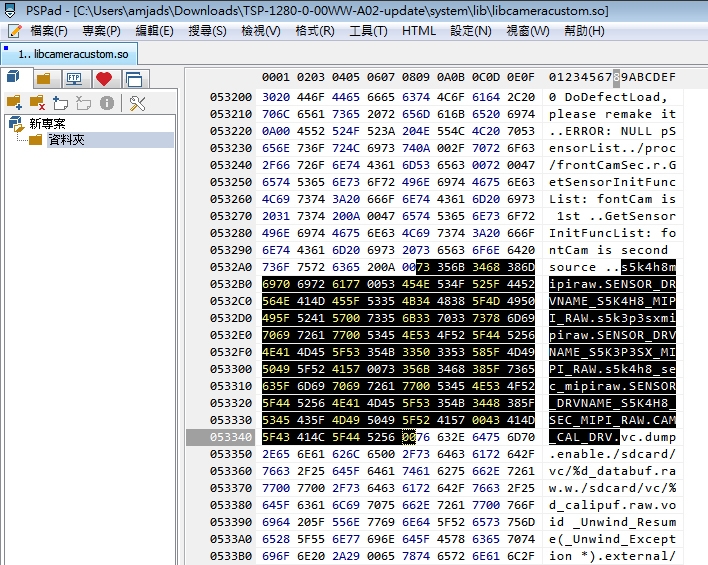The image size is (708, 565).
Task: Click ASCII text '.enable./sdcard/'
Action: (612, 454)
